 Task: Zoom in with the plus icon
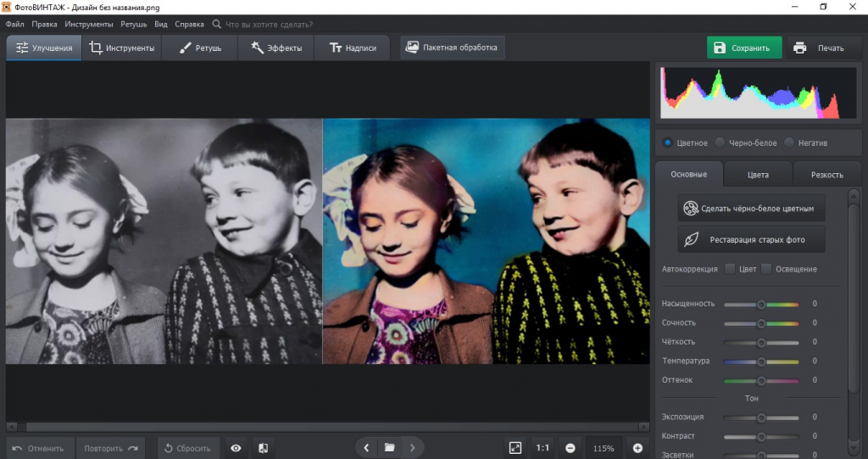click(x=637, y=448)
